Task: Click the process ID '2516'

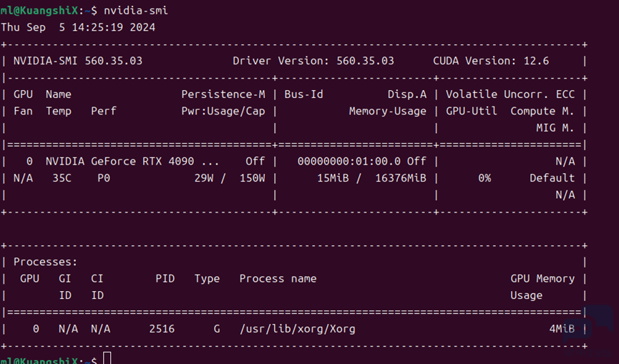Action: tap(162, 329)
